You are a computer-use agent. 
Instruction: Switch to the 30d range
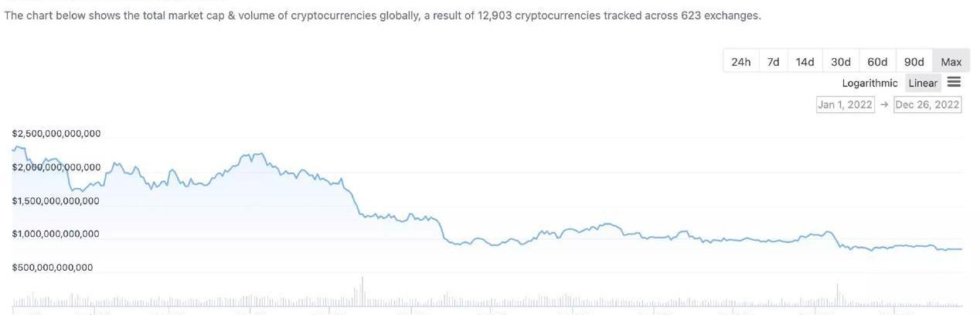(x=840, y=62)
